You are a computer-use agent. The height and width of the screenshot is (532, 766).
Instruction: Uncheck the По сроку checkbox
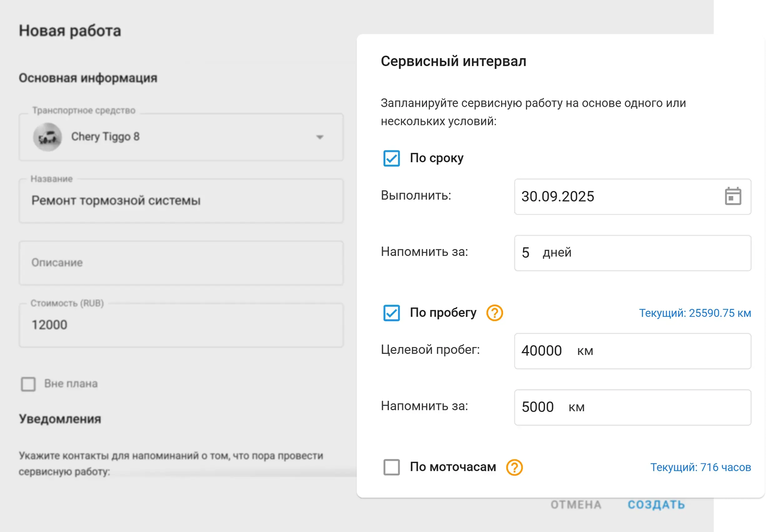click(391, 158)
